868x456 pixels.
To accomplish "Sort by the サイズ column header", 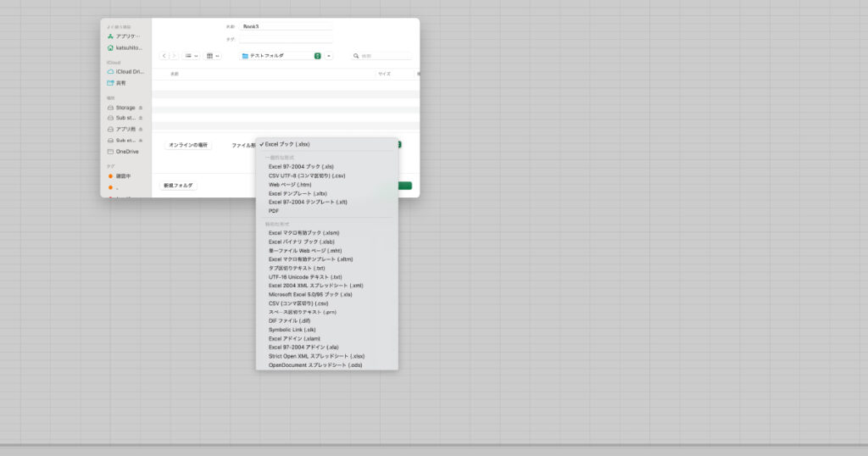I will (x=384, y=74).
